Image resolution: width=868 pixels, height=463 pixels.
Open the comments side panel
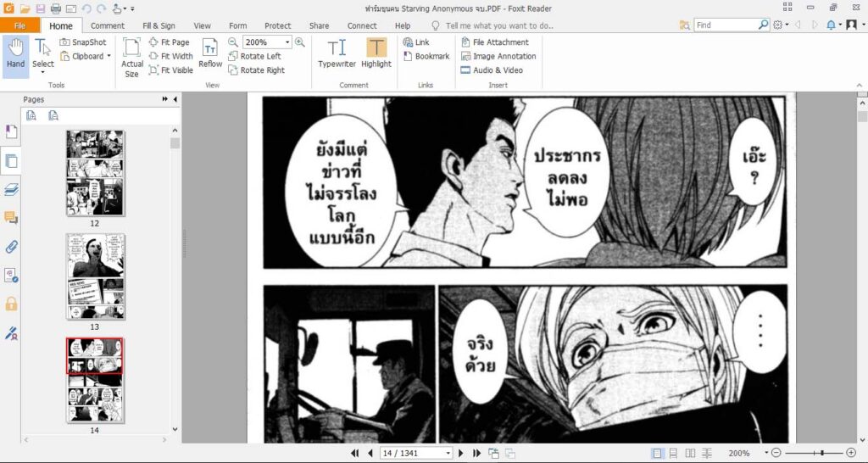[11, 218]
